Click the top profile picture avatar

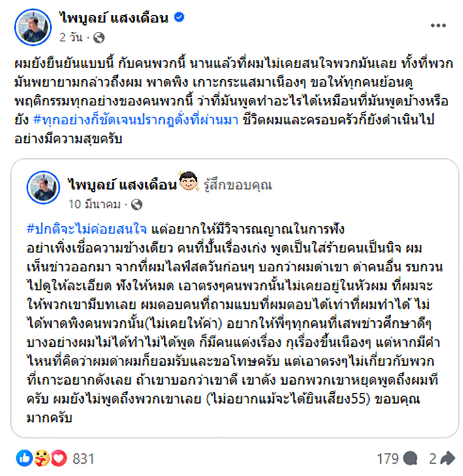pos(33,25)
